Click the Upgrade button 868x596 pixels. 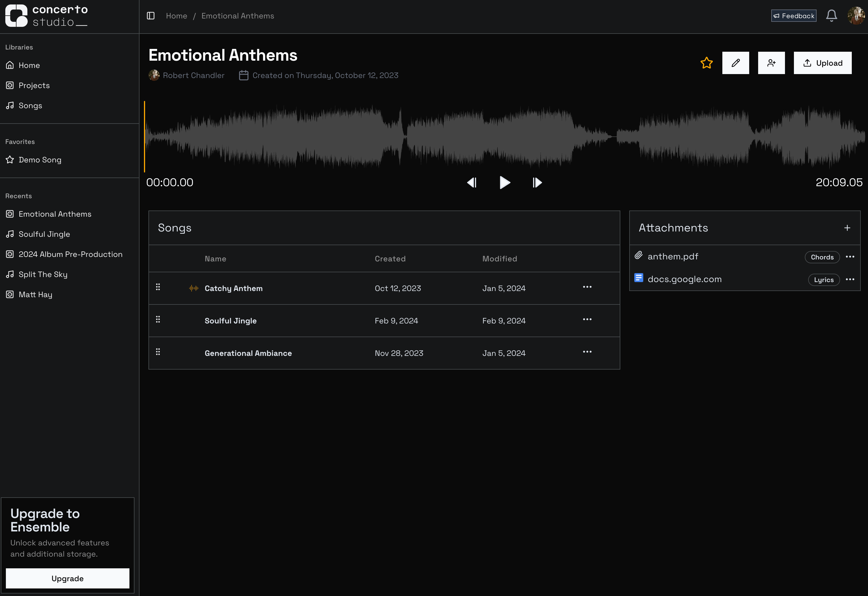68,578
